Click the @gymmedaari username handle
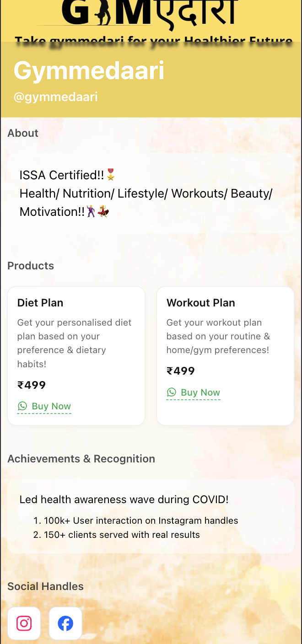302x644 pixels. [x=55, y=97]
